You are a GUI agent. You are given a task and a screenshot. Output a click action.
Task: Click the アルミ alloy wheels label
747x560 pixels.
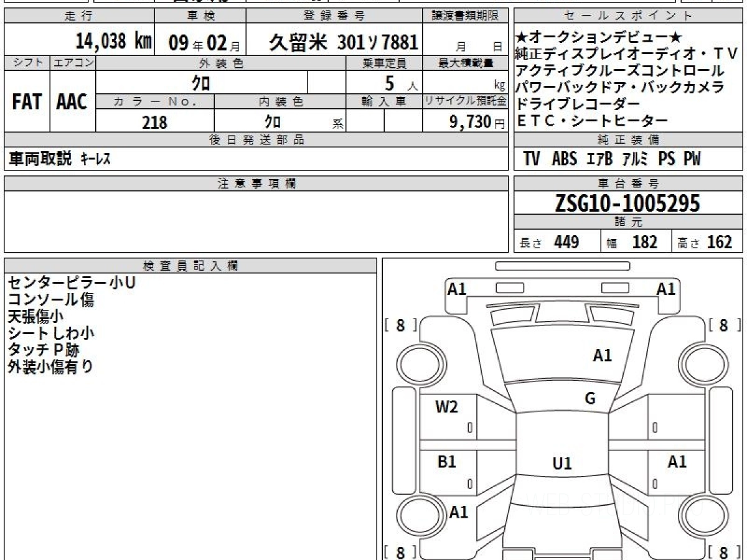(x=635, y=159)
